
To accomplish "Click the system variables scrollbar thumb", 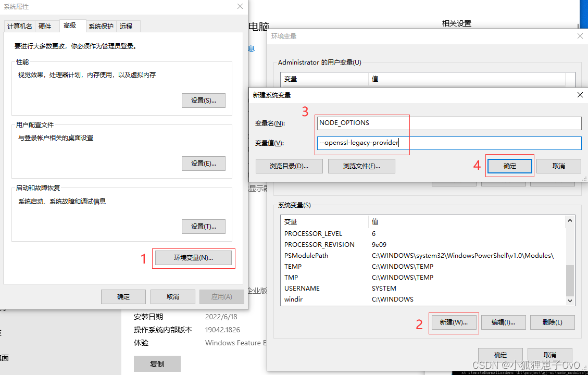I will point(570,281).
